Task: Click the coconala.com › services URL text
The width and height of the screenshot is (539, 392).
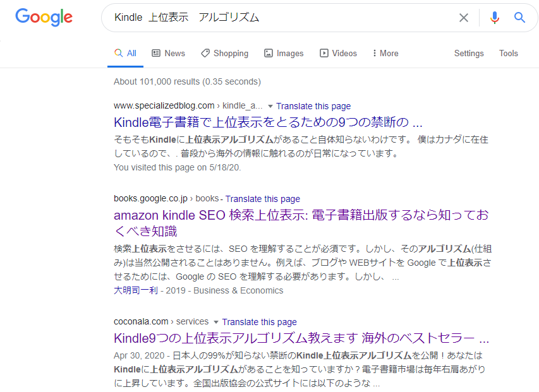Action: click(x=161, y=322)
